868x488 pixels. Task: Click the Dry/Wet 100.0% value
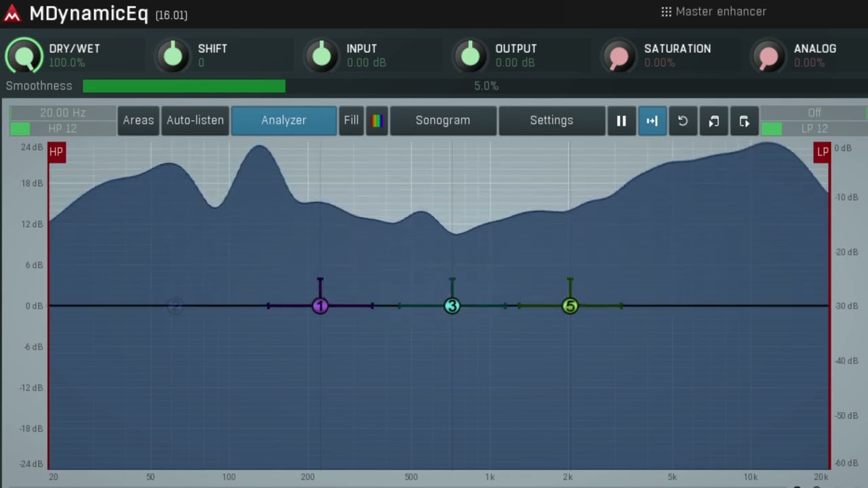[66, 63]
